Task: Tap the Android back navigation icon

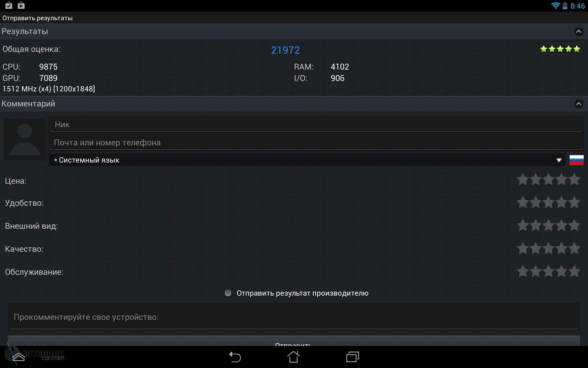Action: pyautogui.click(x=235, y=357)
